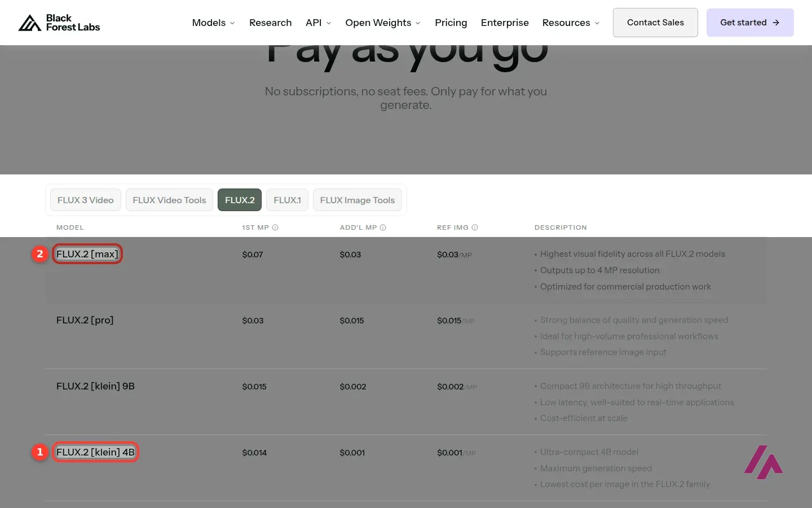
Task: Select the FLUX.2 [max] model name
Action: point(87,254)
